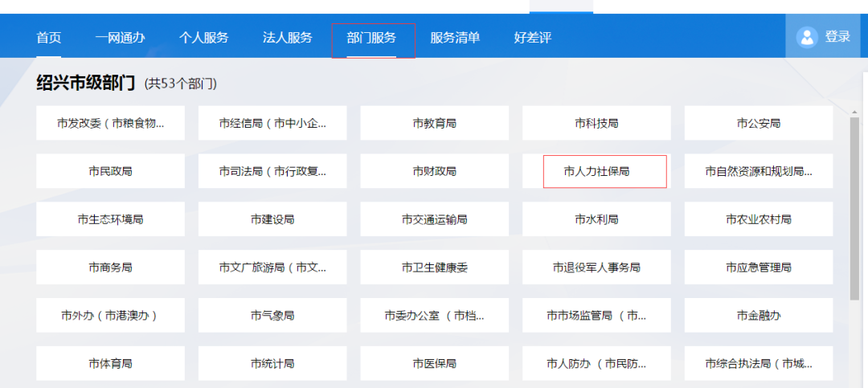Image resolution: width=868 pixels, height=388 pixels.
Task: Select the 市医保局 department
Action: point(435,364)
